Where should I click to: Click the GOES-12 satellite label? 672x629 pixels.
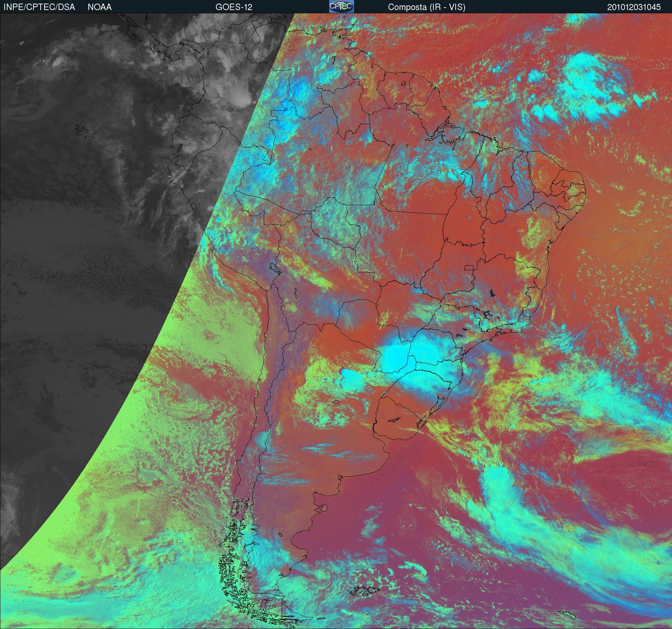(234, 7)
